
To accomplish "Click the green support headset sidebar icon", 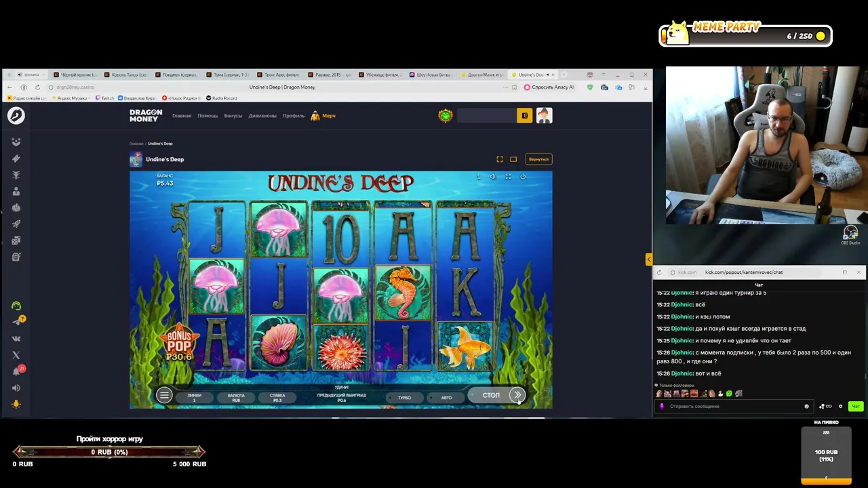I will click(16, 306).
